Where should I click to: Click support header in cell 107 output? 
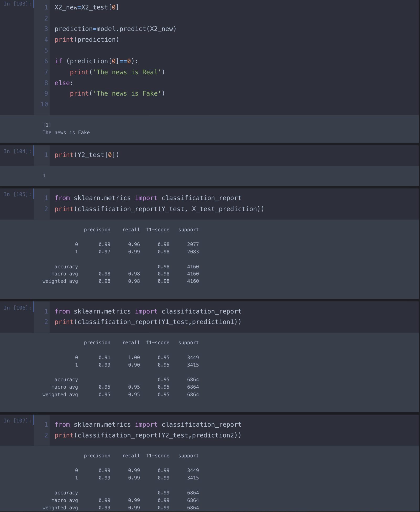click(188, 456)
